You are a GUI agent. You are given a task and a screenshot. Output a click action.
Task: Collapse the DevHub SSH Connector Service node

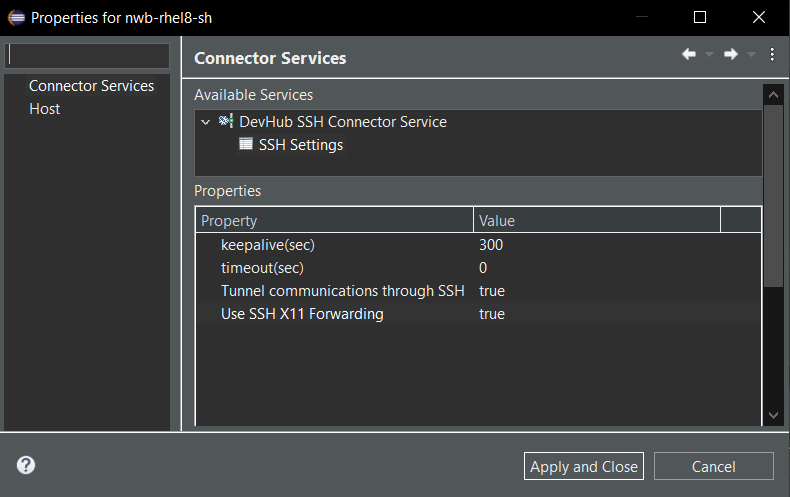pyautogui.click(x=205, y=122)
